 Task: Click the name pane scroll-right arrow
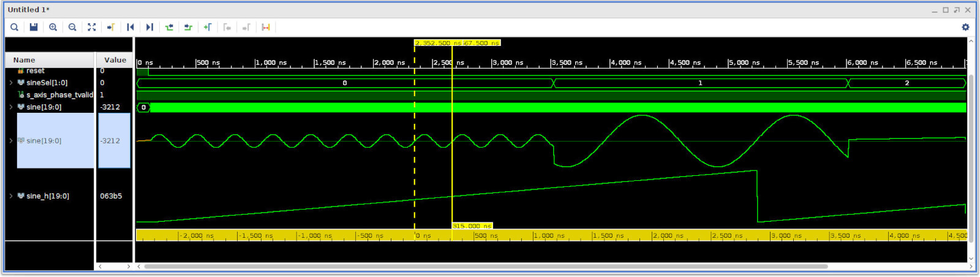(128, 267)
